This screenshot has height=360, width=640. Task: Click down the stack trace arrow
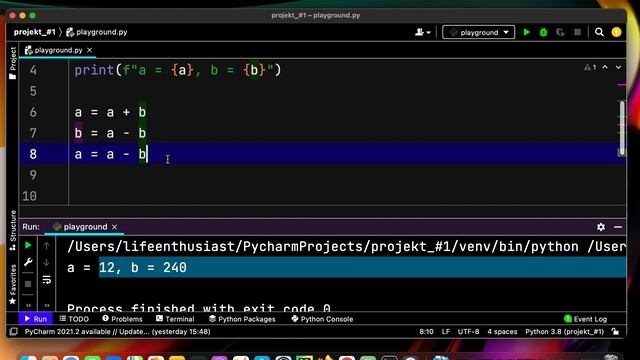point(47,262)
